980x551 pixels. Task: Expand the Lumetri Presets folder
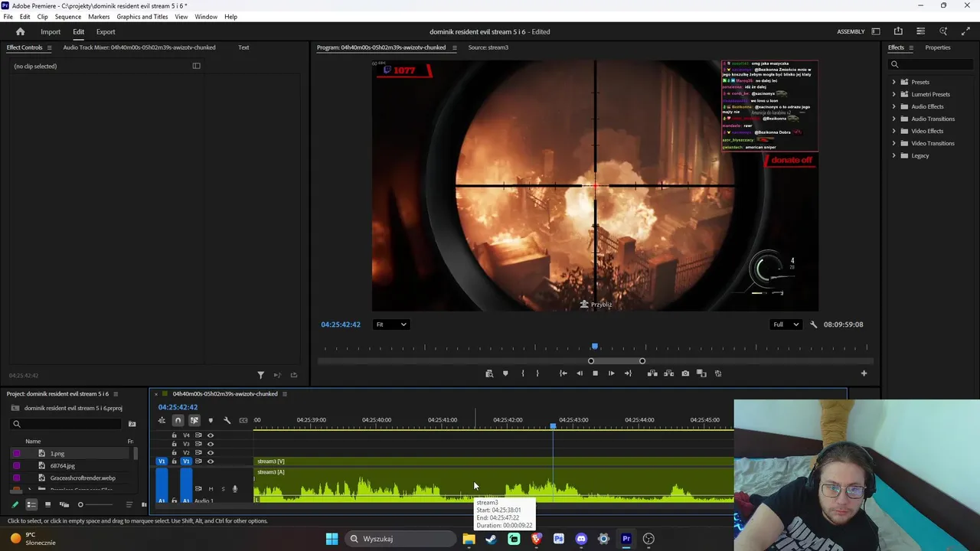(x=893, y=94)
